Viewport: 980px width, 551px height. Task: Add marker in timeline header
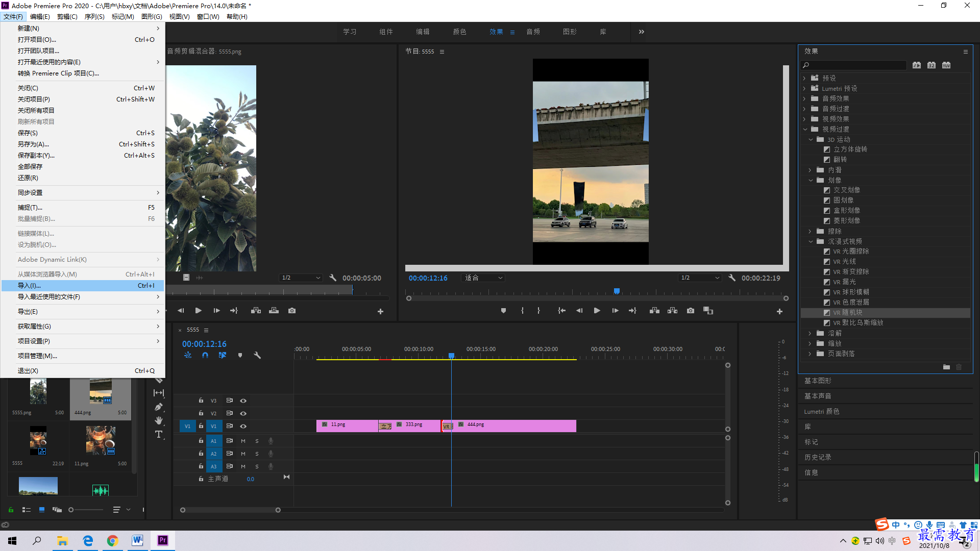(x=240, y=355)
